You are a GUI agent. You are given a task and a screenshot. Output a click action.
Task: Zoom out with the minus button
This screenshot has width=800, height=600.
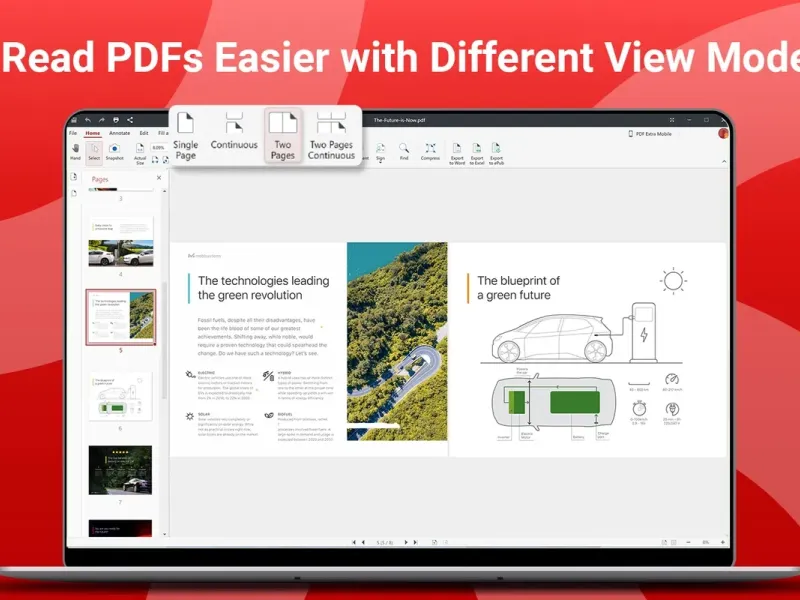(x=688, y=542)
